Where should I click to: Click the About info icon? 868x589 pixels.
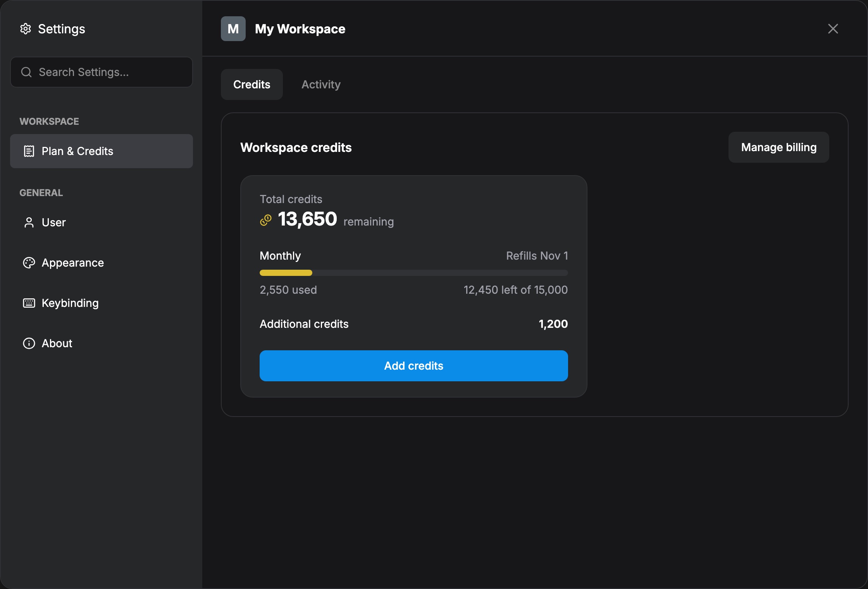29,343
